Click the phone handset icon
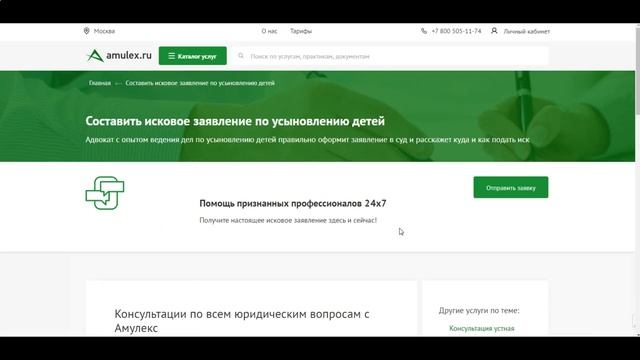 pos(424,31)
